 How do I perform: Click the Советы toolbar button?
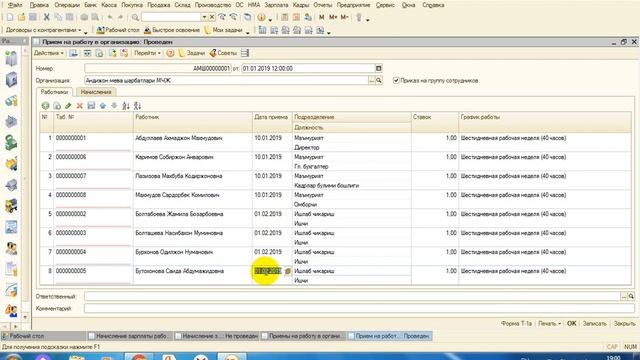coord(223,53)
